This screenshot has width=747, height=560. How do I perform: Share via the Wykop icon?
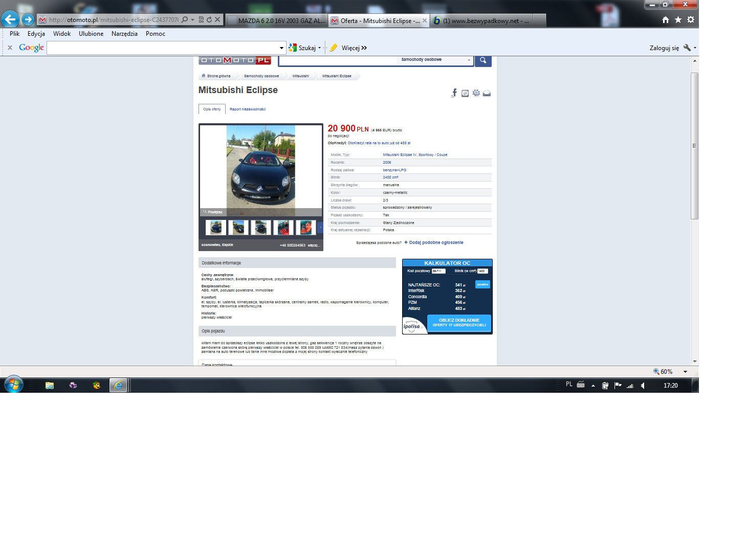pos(465,93)
